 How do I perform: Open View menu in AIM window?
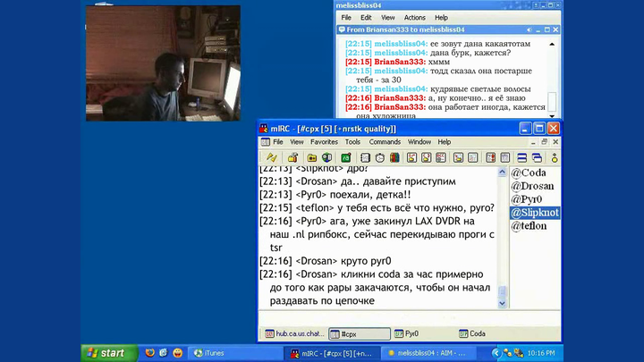[x=387, y=18]
